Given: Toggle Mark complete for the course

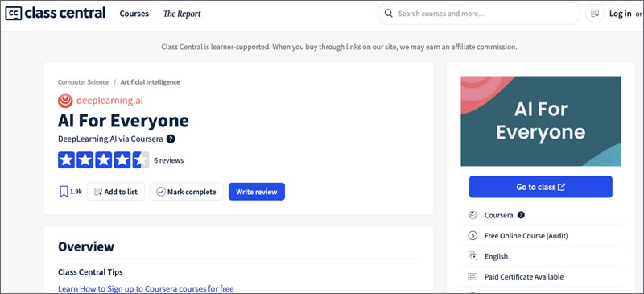Looking at the screenshot, I should tap(187, 192).
